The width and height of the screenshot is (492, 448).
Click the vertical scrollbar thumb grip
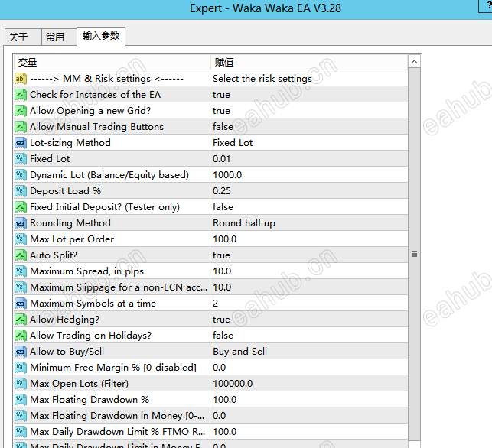pos(414,254)
